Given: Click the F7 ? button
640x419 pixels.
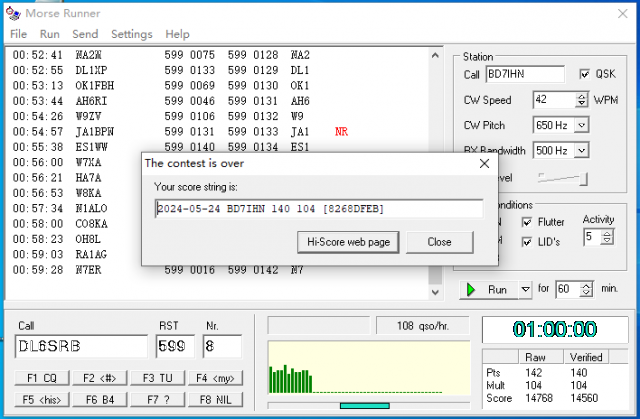Looking at the screenshot, I should [158, 399].
